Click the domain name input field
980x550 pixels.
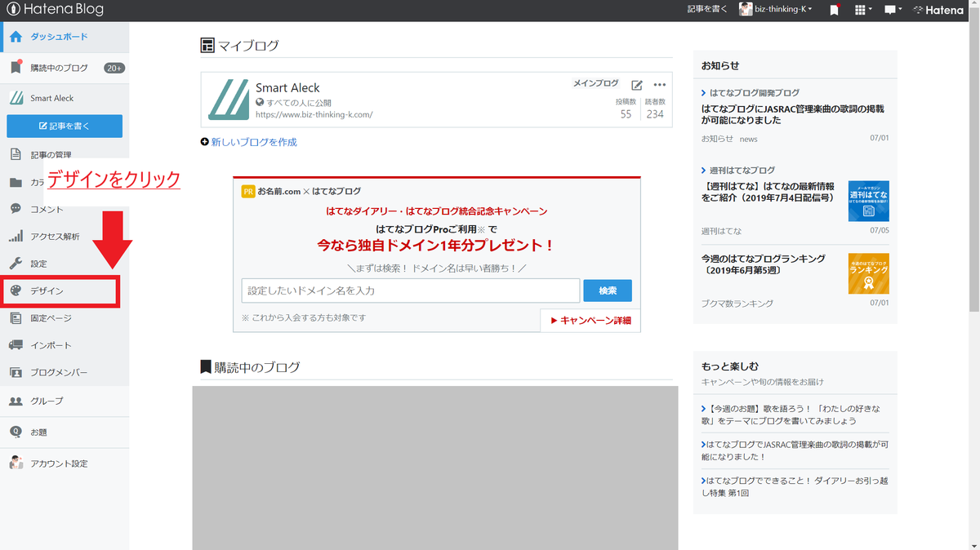tap(411, 291)
